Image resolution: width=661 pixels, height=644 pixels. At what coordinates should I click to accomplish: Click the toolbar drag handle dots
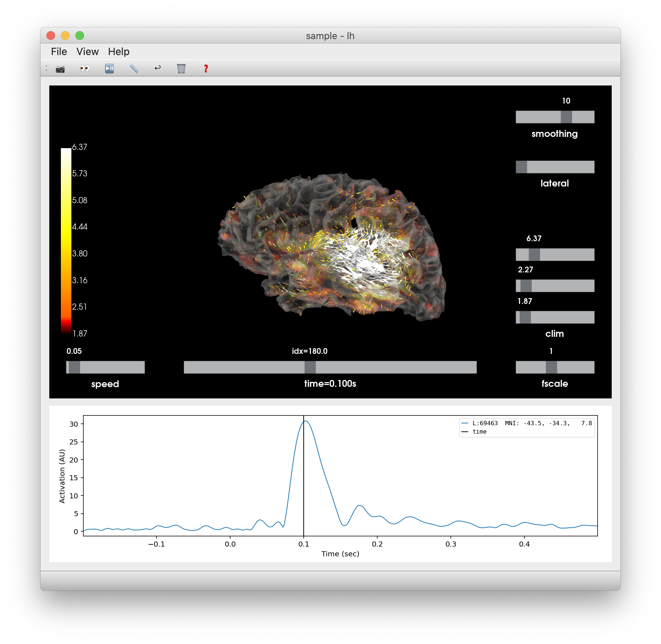(x=46, y=68)
